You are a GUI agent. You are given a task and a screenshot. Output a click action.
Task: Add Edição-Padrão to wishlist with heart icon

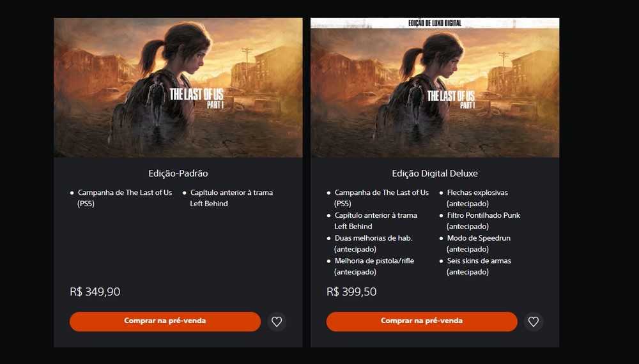tap(277, 322)
